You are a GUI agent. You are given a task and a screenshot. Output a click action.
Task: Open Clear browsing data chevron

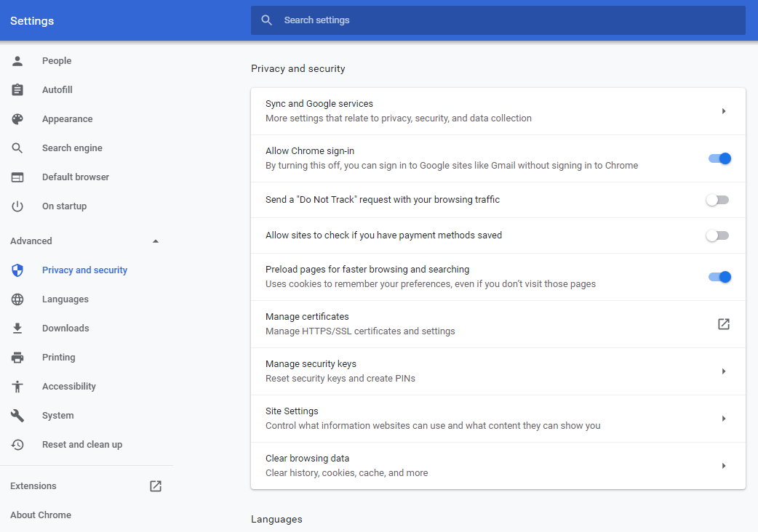tap(724, 466)
